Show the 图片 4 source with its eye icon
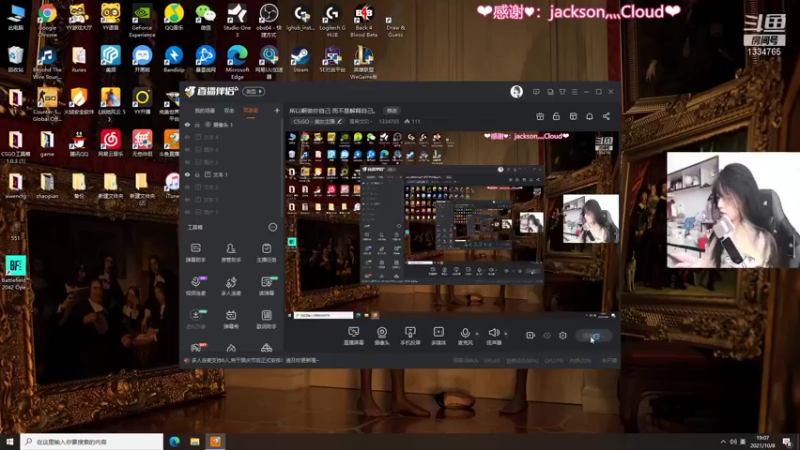The height and width of the screenshot is (450, 800). pyautogui.click(x=187, y=149)
